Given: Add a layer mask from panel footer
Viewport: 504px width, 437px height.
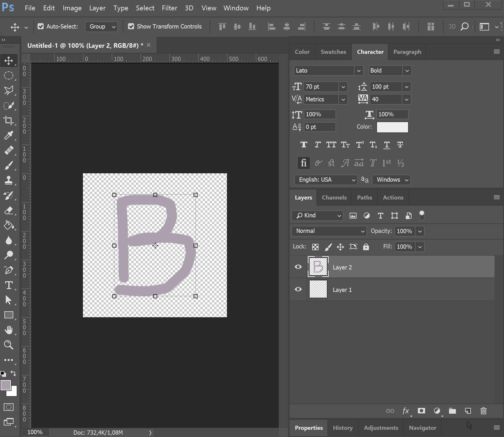Looking at the screenshot, I should click(421, 411).
